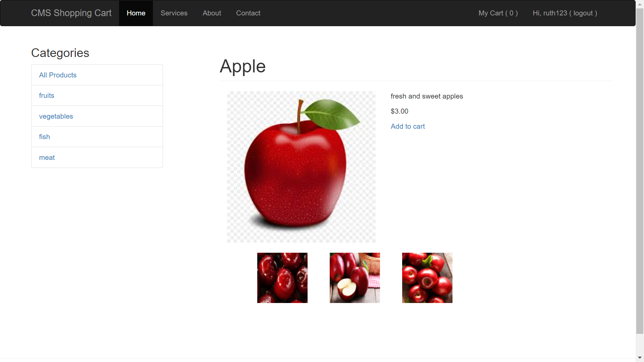
Task: Open the gallery thumbnail with sliced apple
Action: pos(355,278)
